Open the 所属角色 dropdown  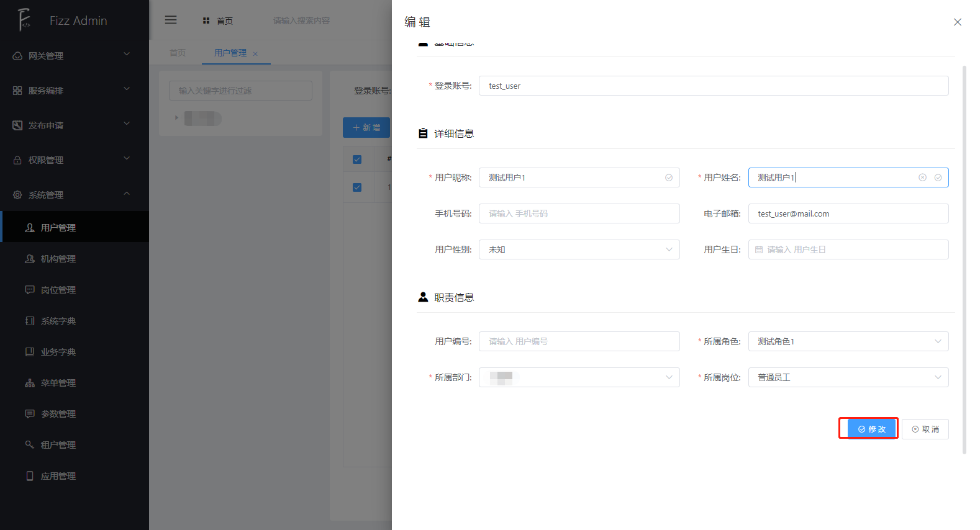tap(848, 341)
